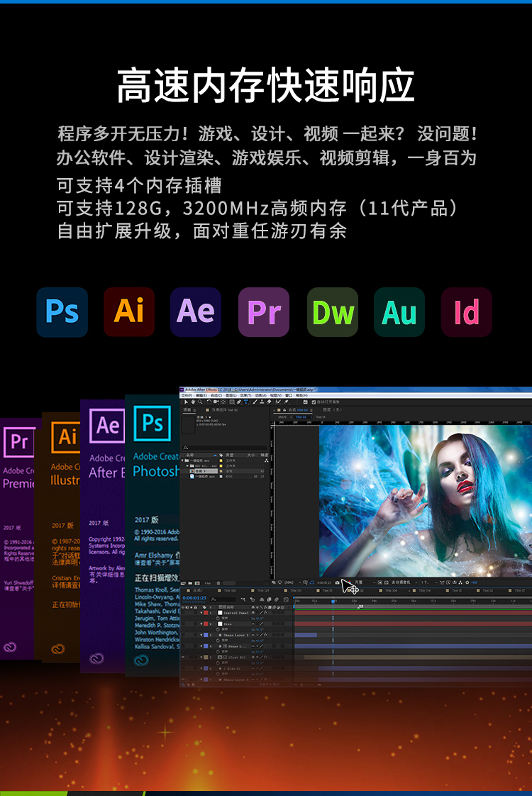Select the Puppet Pin tool in After Effects

(286, 402)
